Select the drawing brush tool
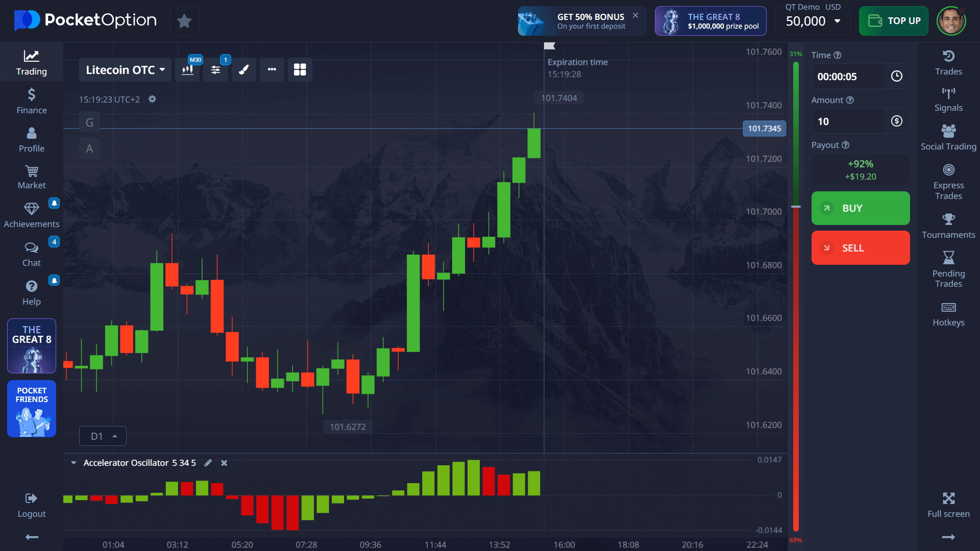 tap(244, 70)
